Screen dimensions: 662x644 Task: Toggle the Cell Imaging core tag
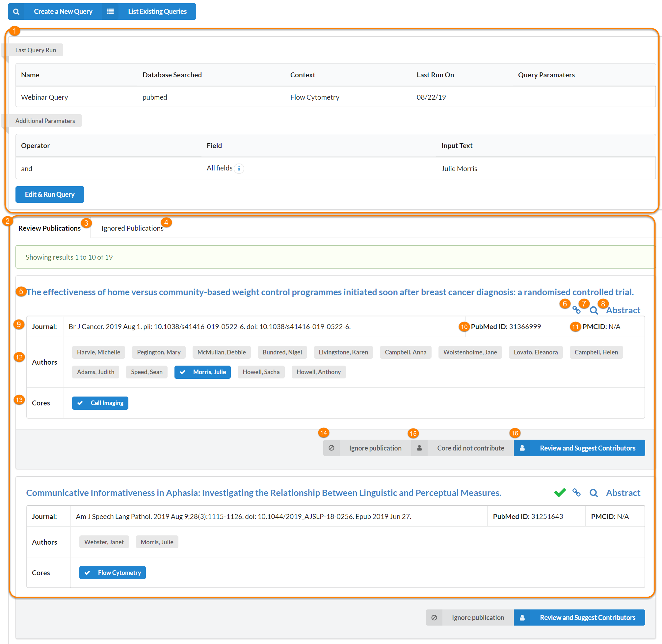[x=100, y=403]
